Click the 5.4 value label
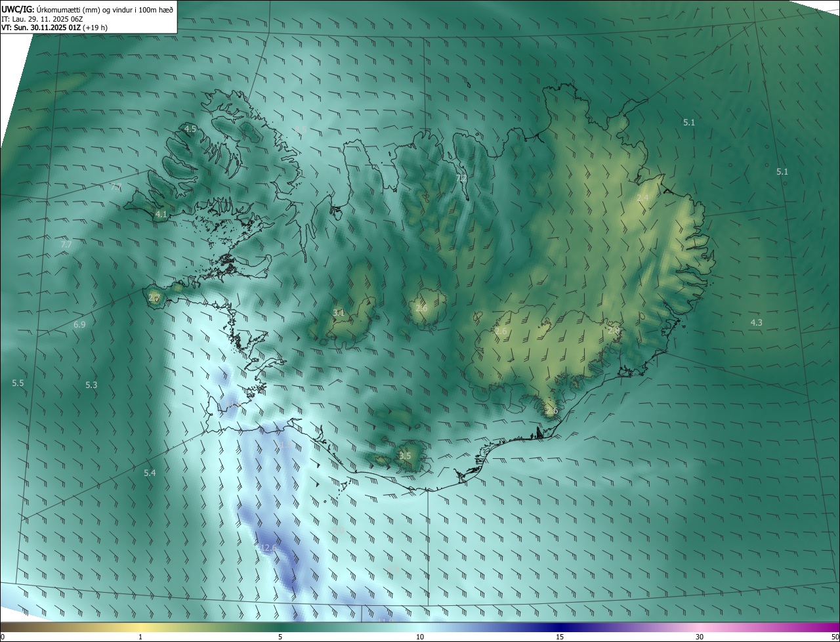 click(x=150, y=473)
